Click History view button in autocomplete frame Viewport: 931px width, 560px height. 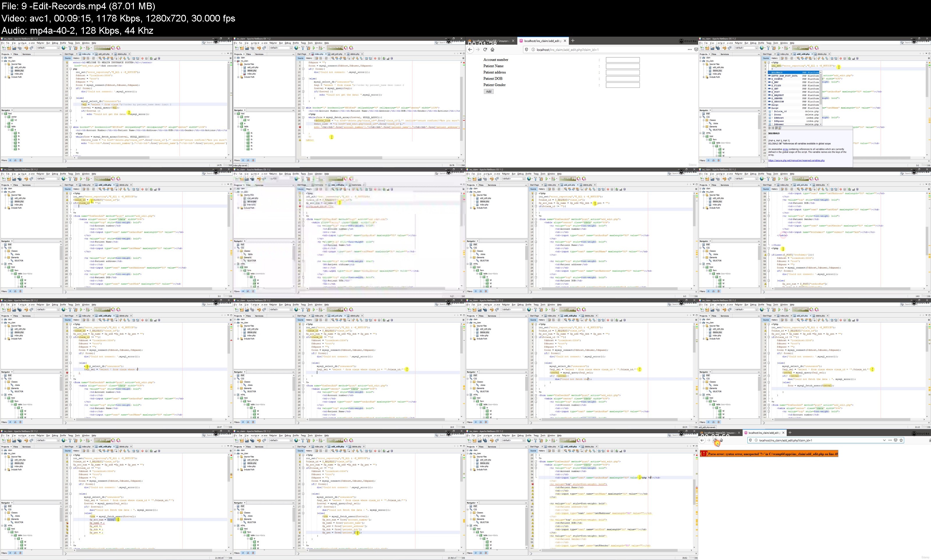click(775, 58)
